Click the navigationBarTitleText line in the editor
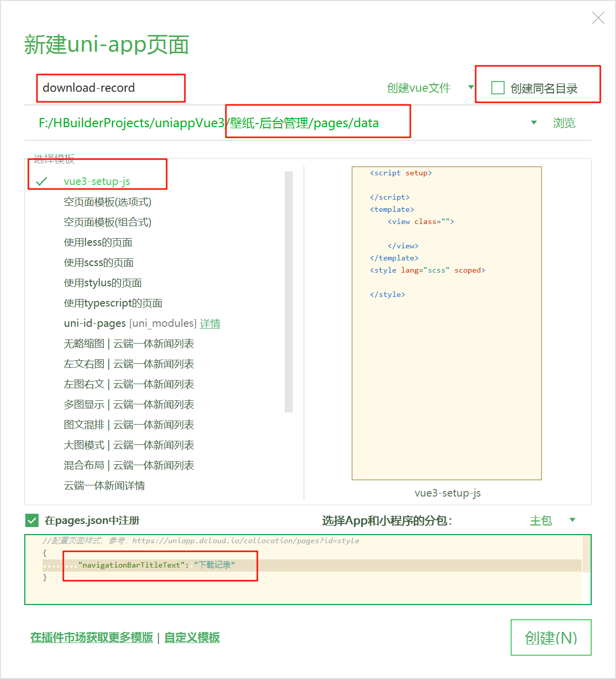The image size is (616, 679). (x=312, y=565)
